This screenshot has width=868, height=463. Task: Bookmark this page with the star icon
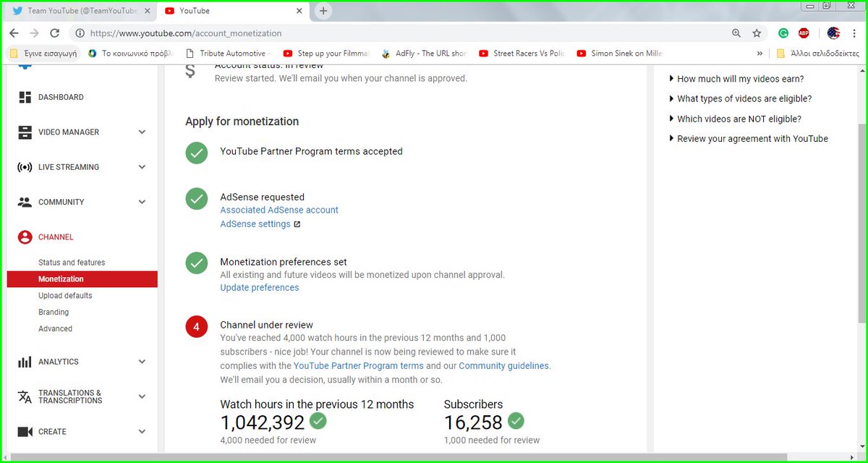pyautogui.click(x=757, y=33)
